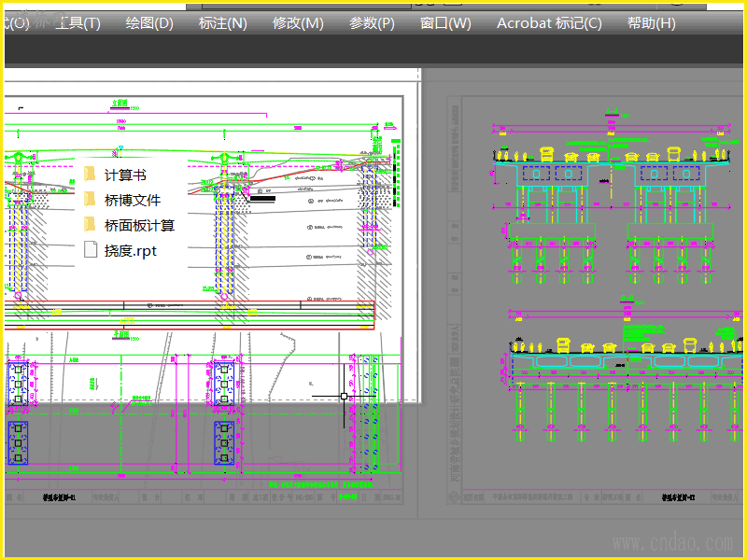Open the 工具(T) menu

(78, 22)
